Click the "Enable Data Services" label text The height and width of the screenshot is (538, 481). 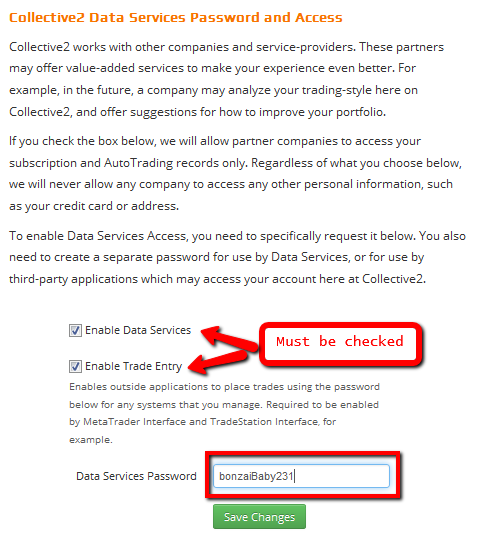[138, 330]
